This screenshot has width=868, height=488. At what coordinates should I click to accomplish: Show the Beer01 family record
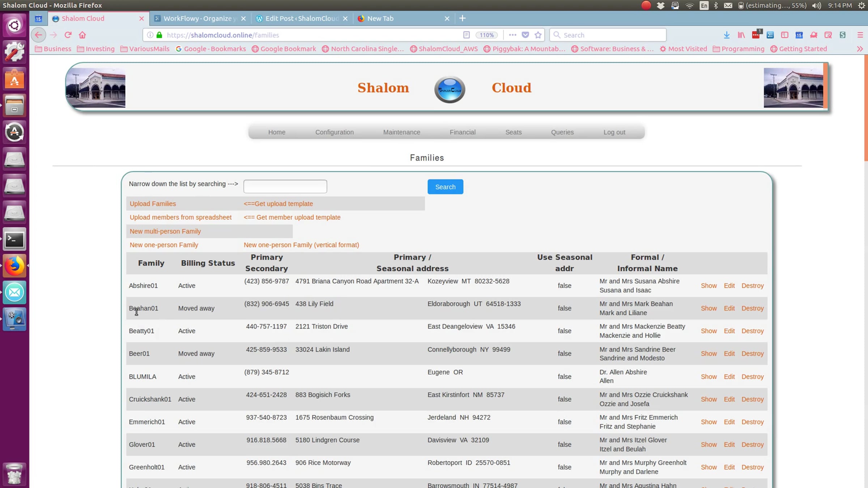pyautogui.click(x=709, y=354)
